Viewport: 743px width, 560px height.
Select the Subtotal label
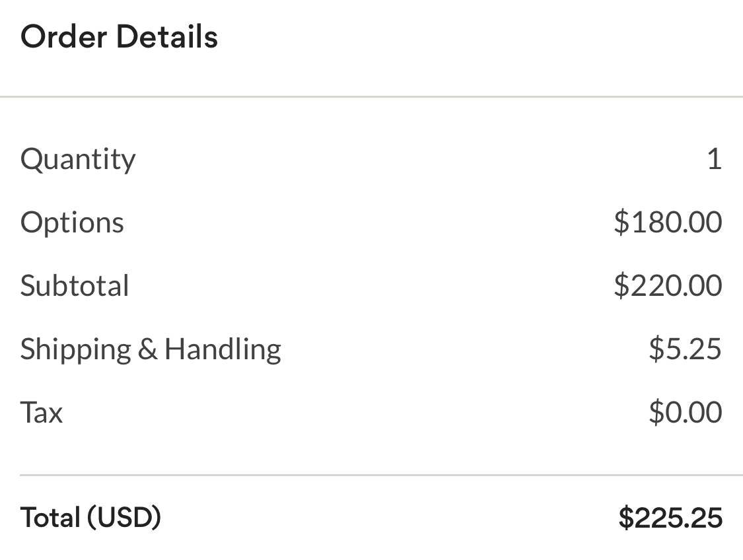coord(75,286)
